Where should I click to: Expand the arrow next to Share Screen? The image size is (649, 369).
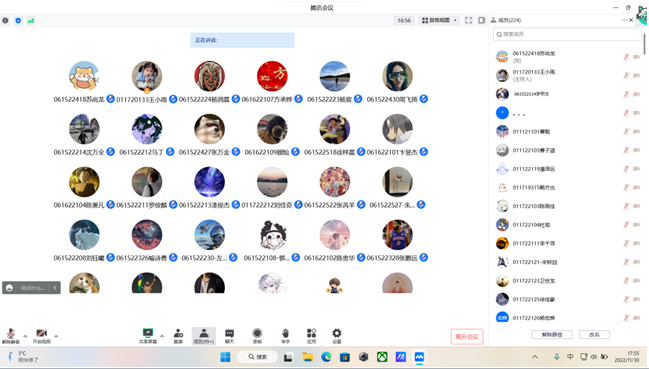[x=162, y=336]
